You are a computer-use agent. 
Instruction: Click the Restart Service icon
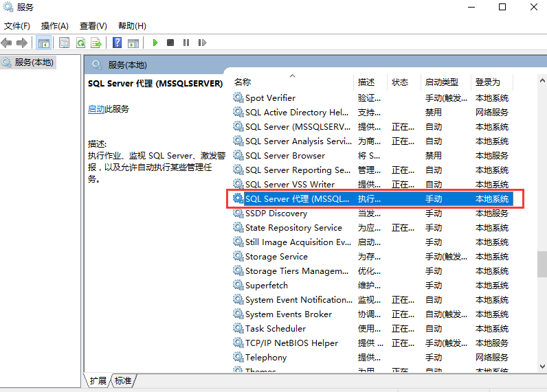point(202,43)
